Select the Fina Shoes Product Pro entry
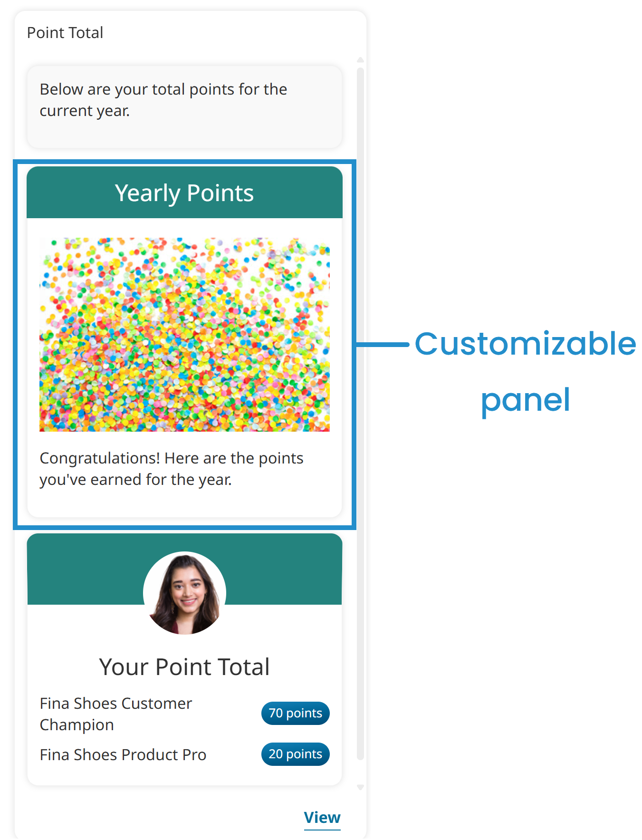The height and width of the screenshot is (840, 642). coord(123,754)
